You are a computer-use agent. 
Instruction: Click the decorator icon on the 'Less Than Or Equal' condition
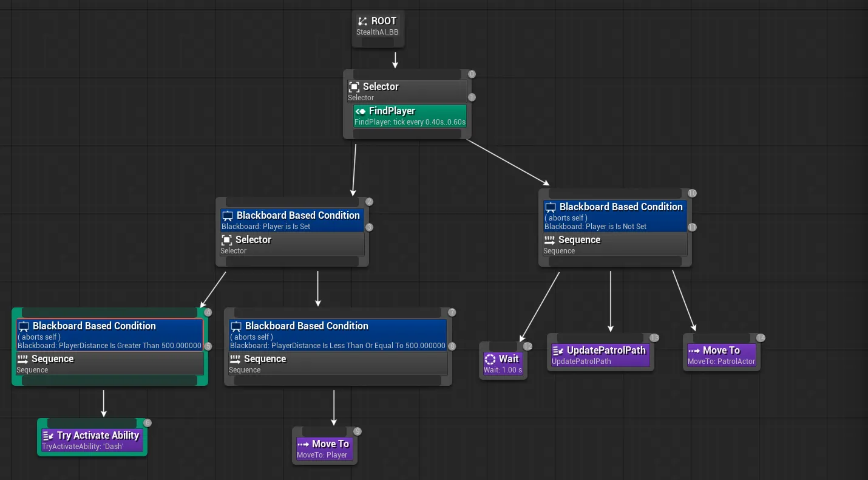[x=236, y=326]
